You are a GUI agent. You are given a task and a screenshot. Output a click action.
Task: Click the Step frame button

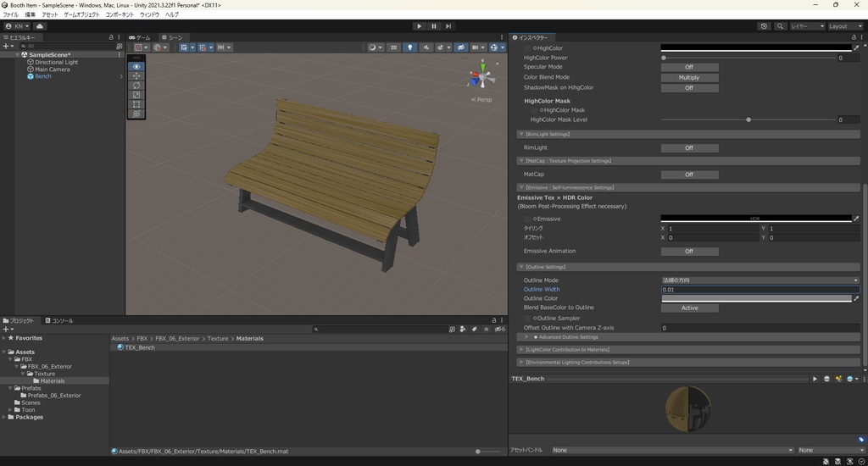tap(448, 26)
